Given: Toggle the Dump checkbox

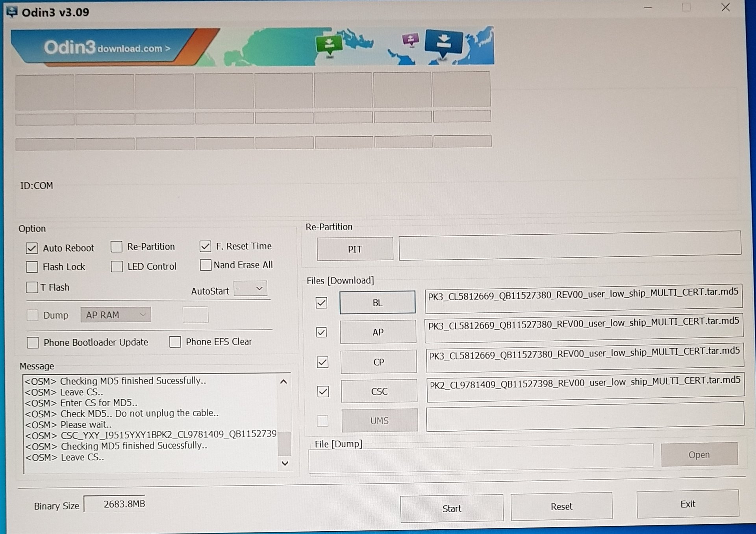Looking at the screenshot, I should pyautogui.click(x=32, y=315).
